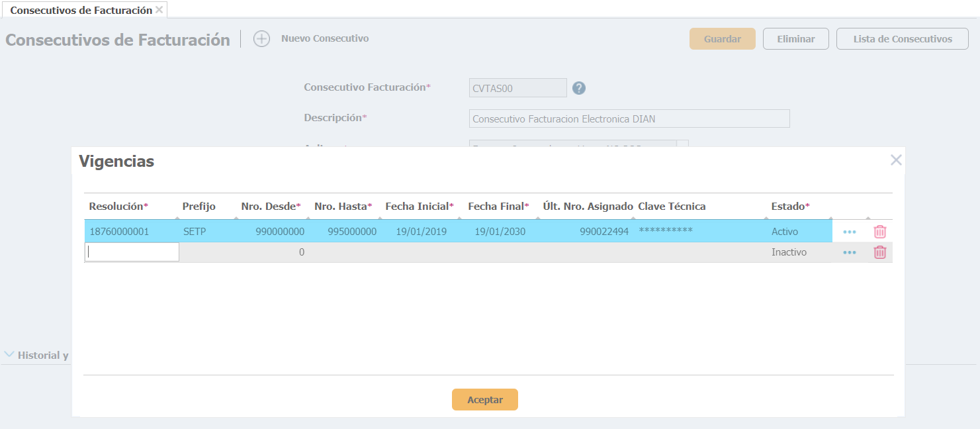Click the Eliminar button
980x429 pixels.
[795, 39]
